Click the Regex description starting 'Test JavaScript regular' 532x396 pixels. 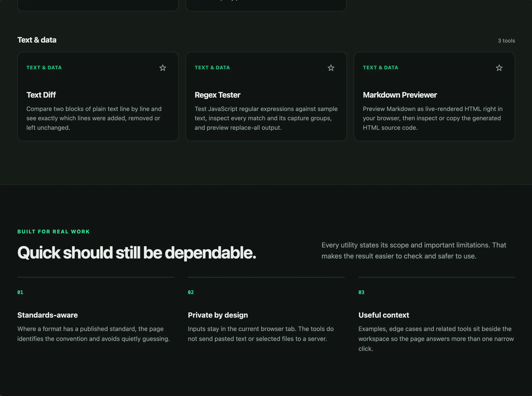(266, 118)
